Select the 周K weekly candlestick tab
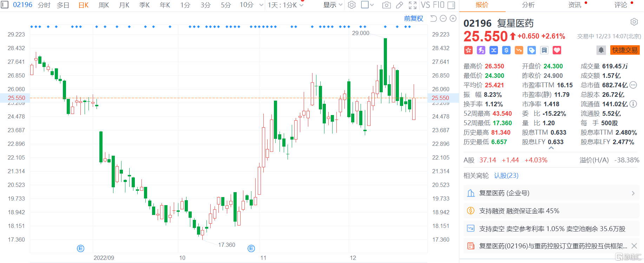Image resolution: width=644 pixels, height=263 pixels. 104,5
